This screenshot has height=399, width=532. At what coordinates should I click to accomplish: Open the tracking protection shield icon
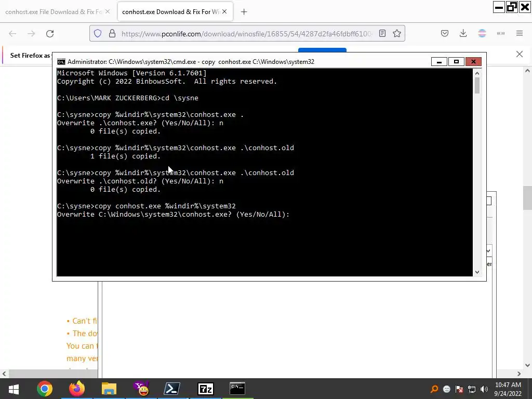98,34
